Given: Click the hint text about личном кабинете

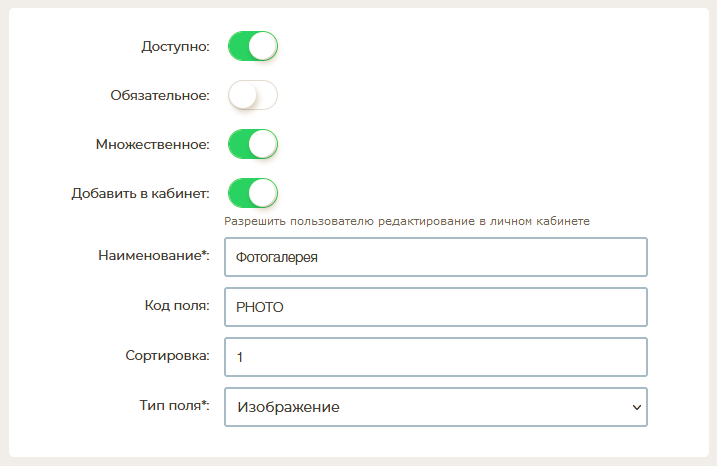Looking at the screenshot, I should [x=407, y=221].
